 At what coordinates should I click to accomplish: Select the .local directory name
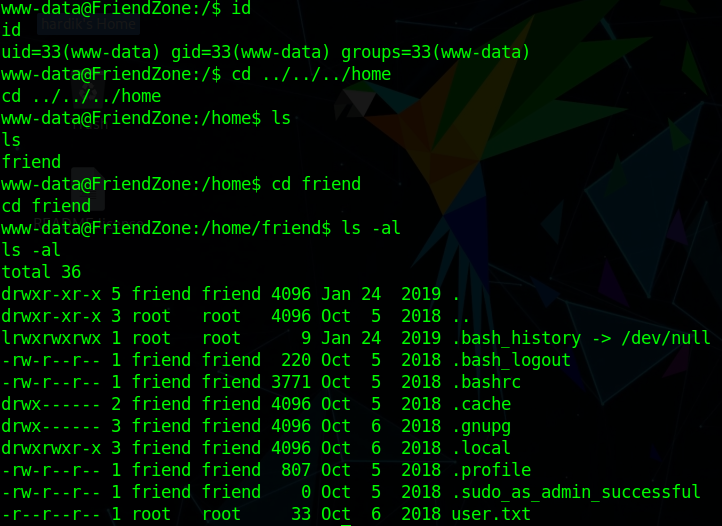point(480,448)
